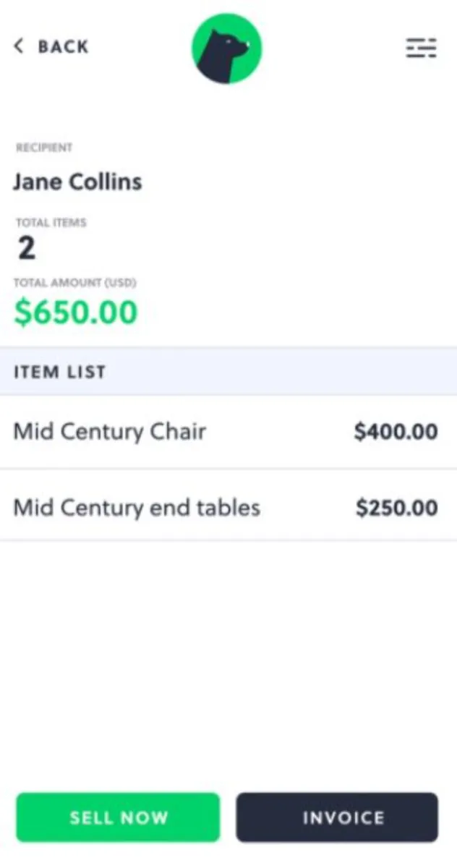457x868 pixels.
Task: Click the TOTAL ITEMS label
Action: pos(51,223)
